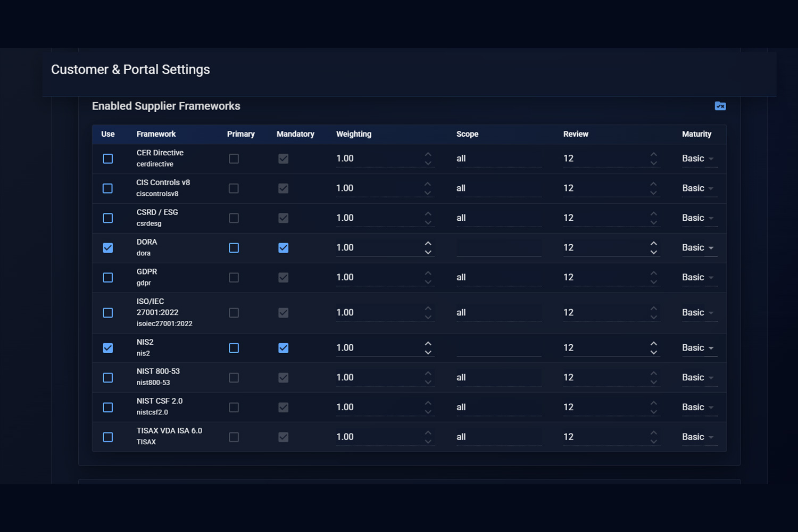Toggle the Mandatory checkbox for NIS2
798x532 pixels.
284,348
